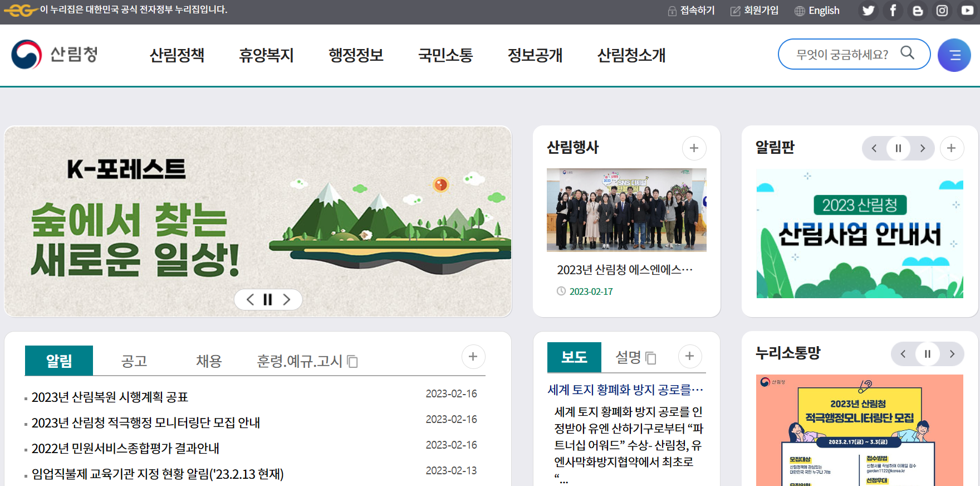This screenshot has height=486, width=980.
Task: Click the magnifier search icon
Action: (908, 53)
